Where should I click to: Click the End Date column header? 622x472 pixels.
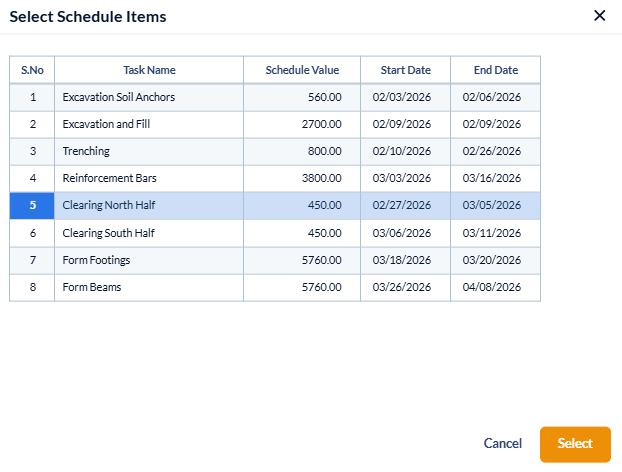tap(495, 70)
